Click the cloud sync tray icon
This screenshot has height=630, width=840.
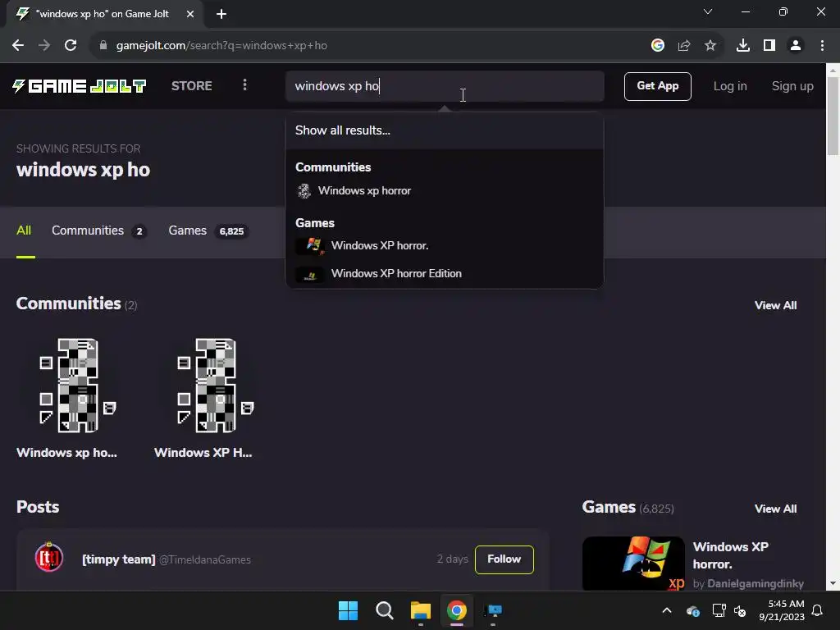692,610
